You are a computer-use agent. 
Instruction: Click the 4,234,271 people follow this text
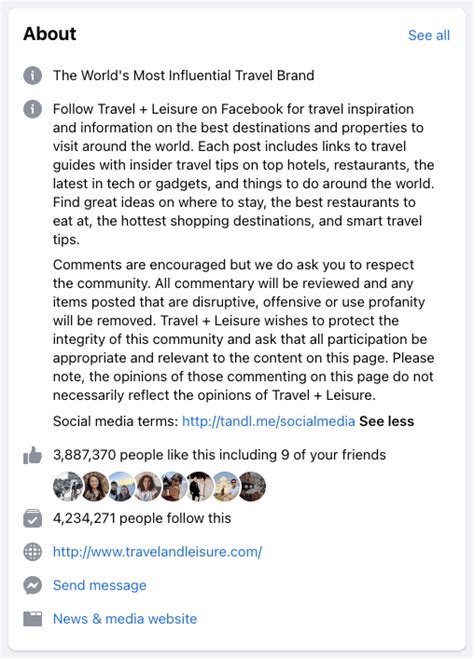pos(142,518)
